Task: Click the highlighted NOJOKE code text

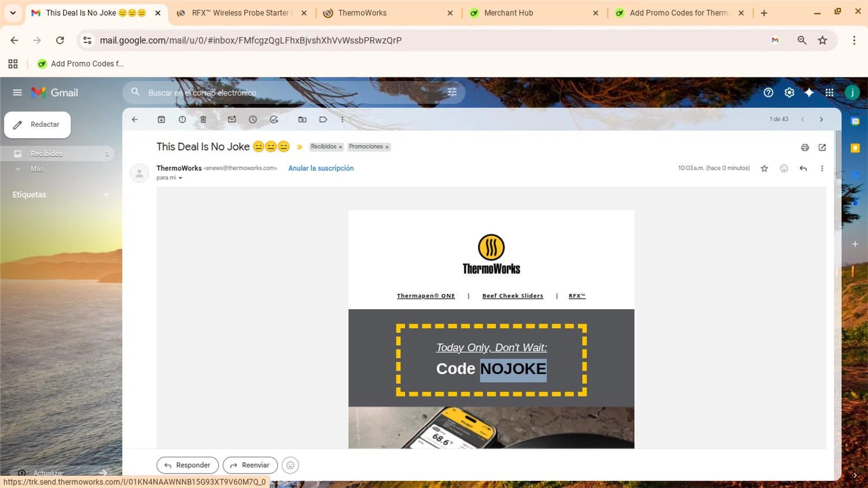Action: [x=513, y=369]
